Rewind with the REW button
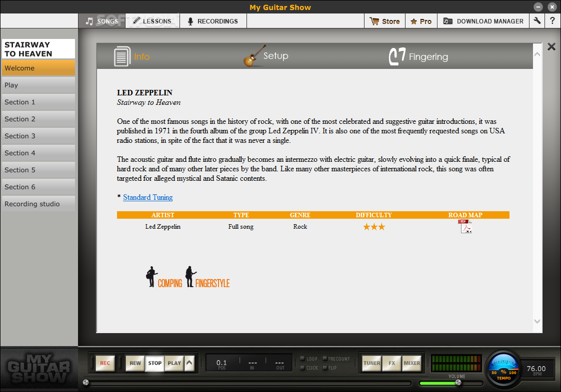 point(135,363)
